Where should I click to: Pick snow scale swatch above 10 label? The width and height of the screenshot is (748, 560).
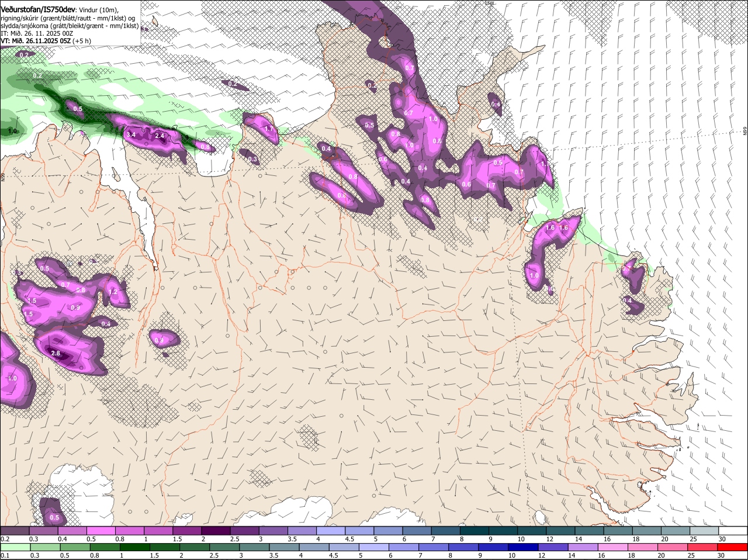tap(532, 530)
